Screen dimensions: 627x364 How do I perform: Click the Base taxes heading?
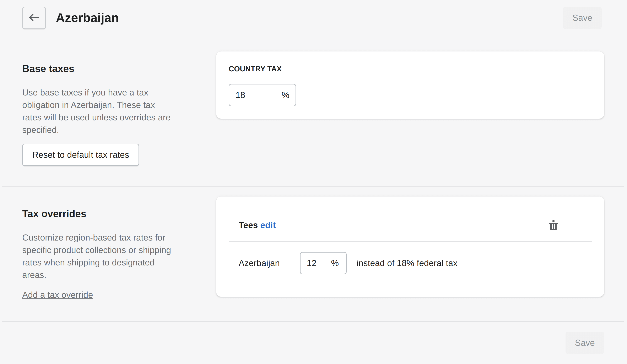tap(48, 69)
